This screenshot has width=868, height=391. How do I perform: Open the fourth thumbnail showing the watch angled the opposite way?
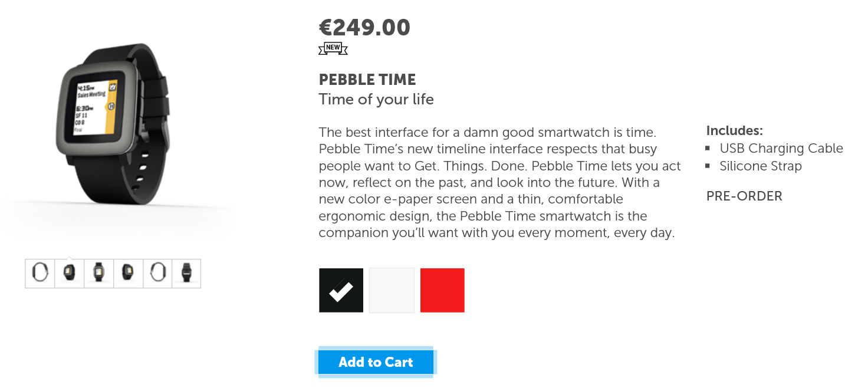coord(128,273)
